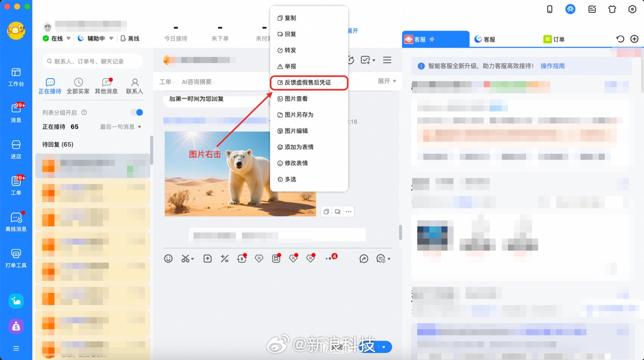Expand the 展开 dropdown in chat header
The image size is (644, 360).
(x=387, y=81)
